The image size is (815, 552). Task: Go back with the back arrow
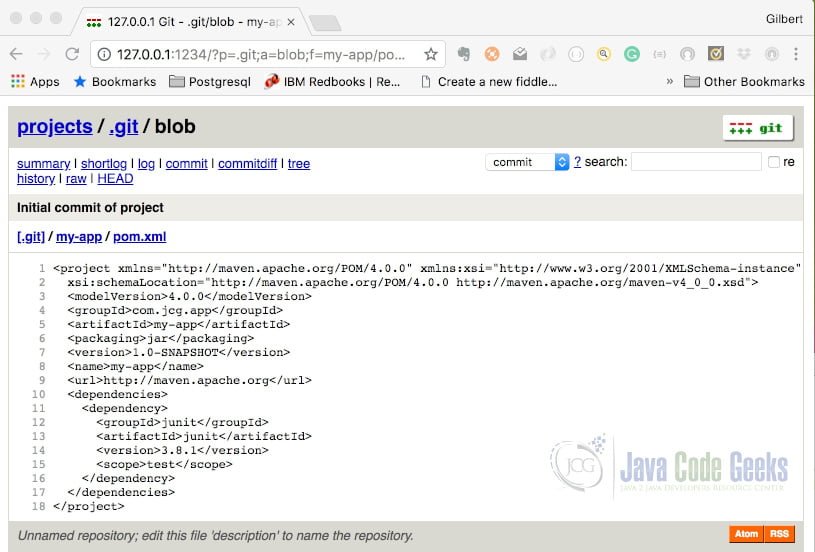(x=16, y=54)
